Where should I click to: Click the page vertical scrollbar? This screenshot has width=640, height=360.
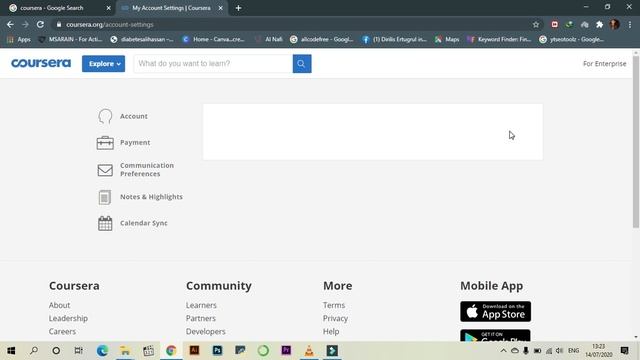tap(636, 142)
